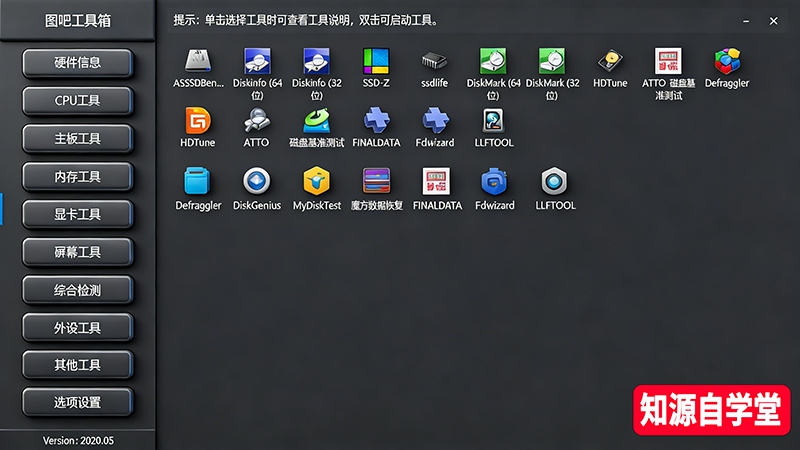Select the ssdlife chip icon
The height and width of the screenshot is (450, 800).
434,61
